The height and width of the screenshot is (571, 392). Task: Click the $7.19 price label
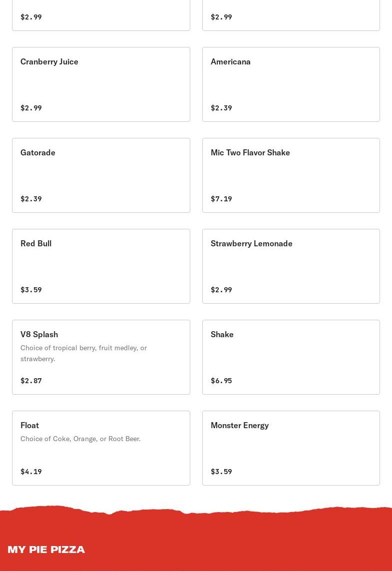coord(221,199)
